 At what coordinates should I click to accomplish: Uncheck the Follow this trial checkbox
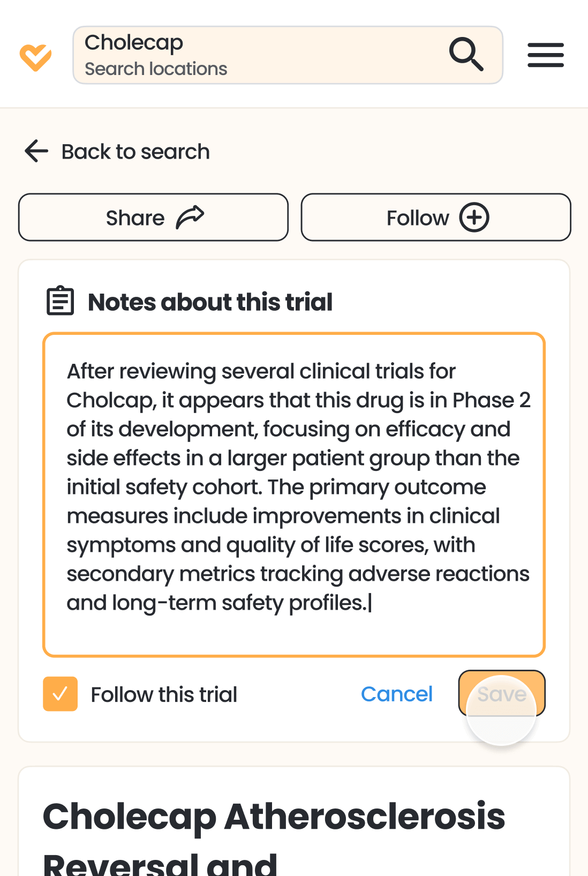click(x=61, y=694)
